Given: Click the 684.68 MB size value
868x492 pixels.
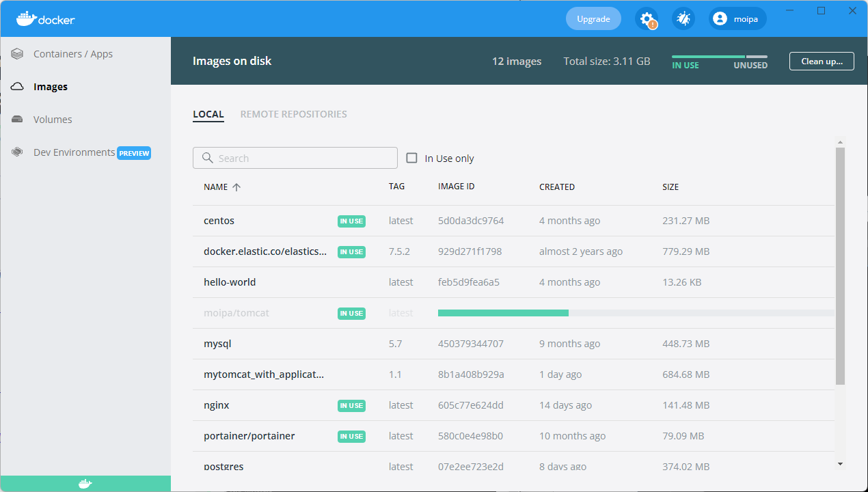Looking at the screenshot, I should click(686, 374).
